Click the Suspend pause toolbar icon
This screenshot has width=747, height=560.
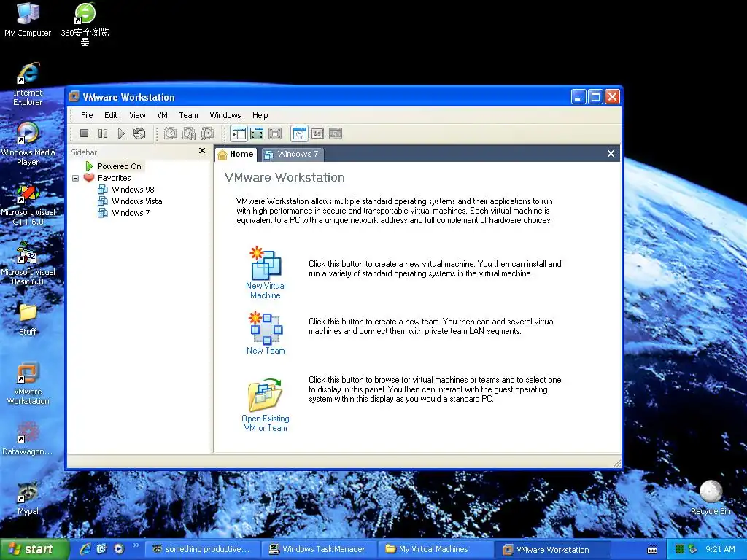pyautogui.click(x=102, y=133)
